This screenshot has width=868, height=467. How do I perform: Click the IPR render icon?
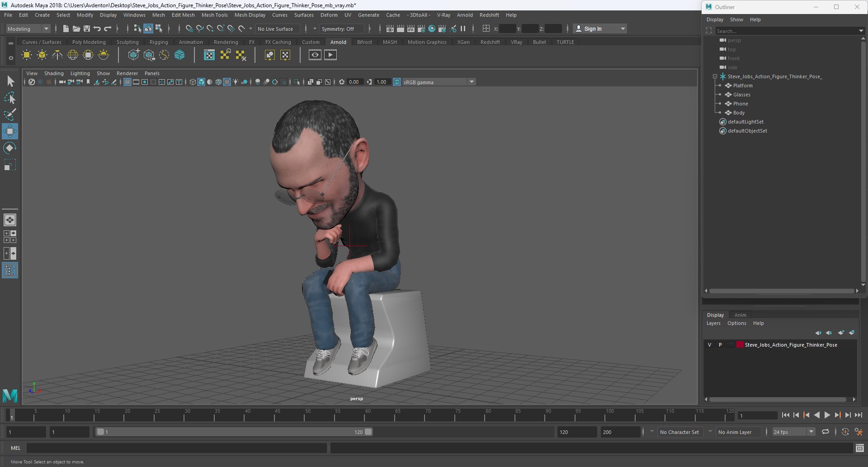(411, 29)
